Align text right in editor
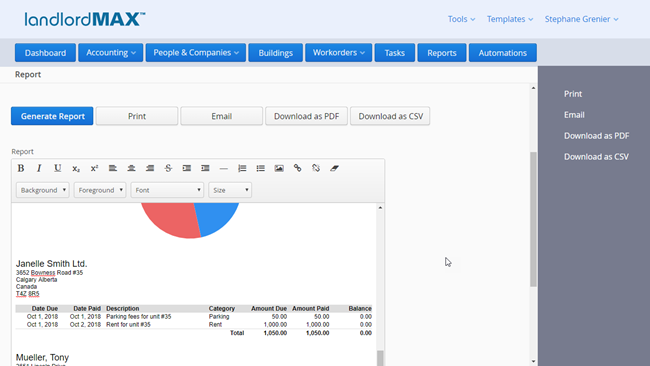The width and height of the screenshot is (650, 366). point(150,168)
